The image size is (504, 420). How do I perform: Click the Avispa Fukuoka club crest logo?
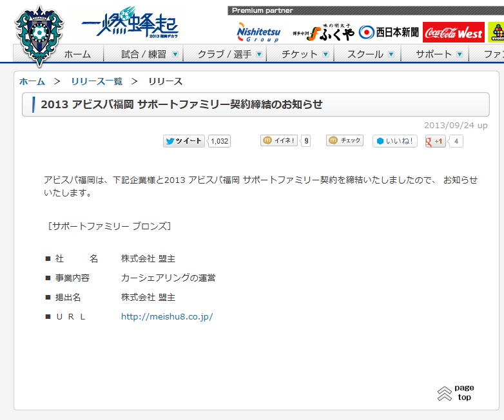click(x=39, y=36)
